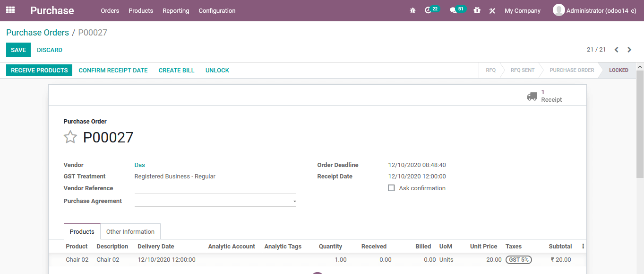Open the 1 Receipt smart button

coord(552,95)
